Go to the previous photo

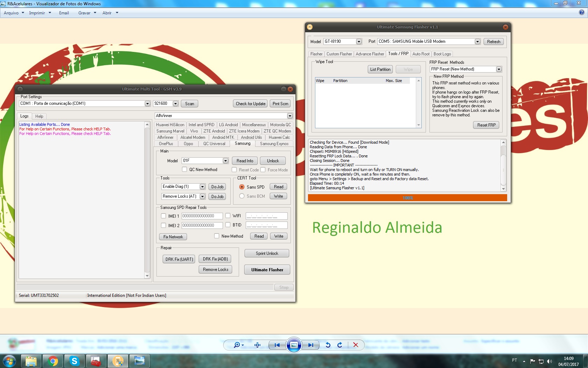(x=277, y=345)
